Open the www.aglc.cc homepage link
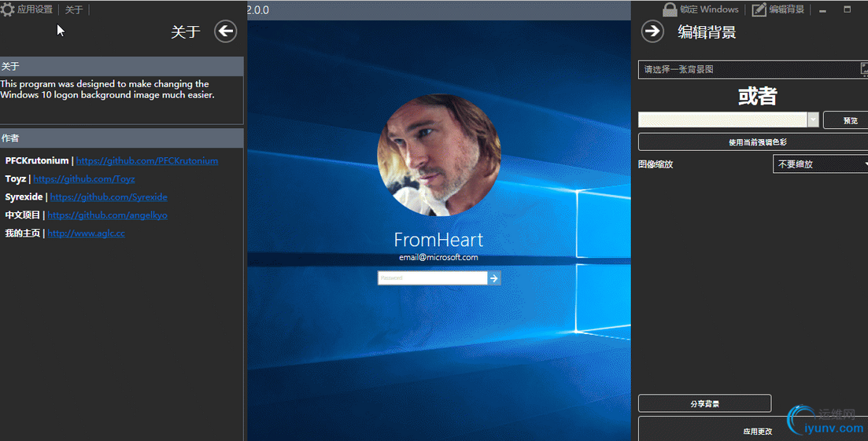 [x=86, y=233]
